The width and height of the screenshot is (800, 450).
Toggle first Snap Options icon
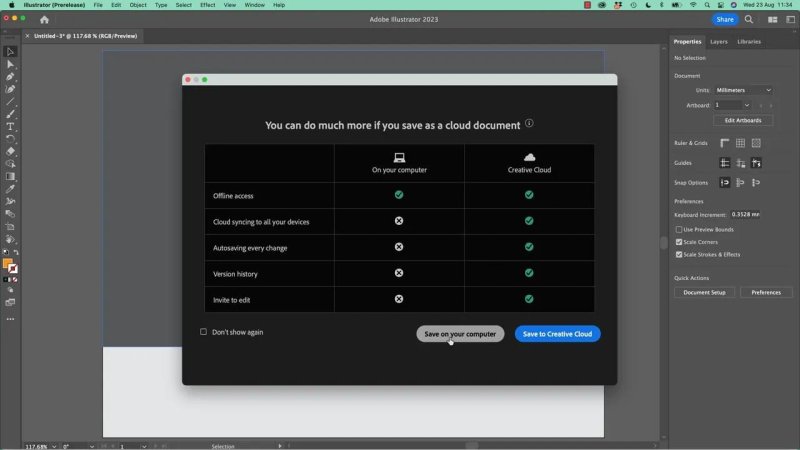(724, 183)
